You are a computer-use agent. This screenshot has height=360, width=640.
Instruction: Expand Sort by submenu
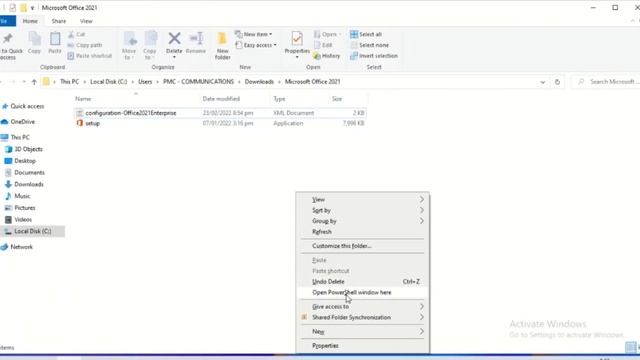[x=362, y=210]
